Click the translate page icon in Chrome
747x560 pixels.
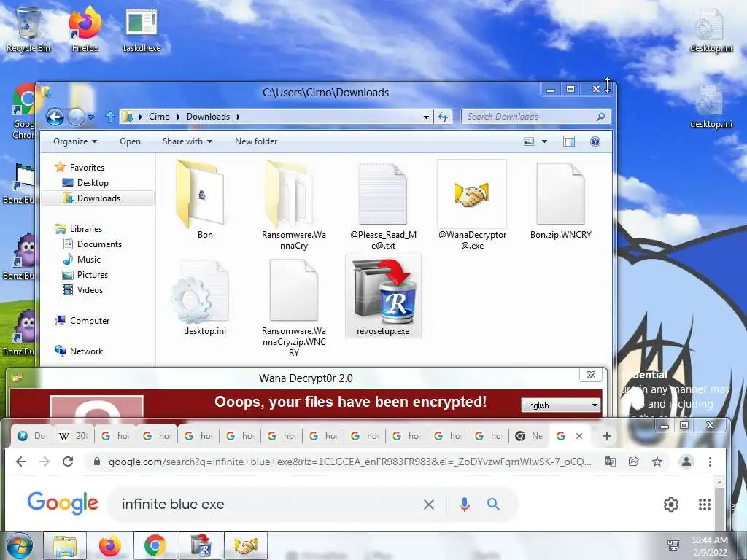tap(611, 462)
